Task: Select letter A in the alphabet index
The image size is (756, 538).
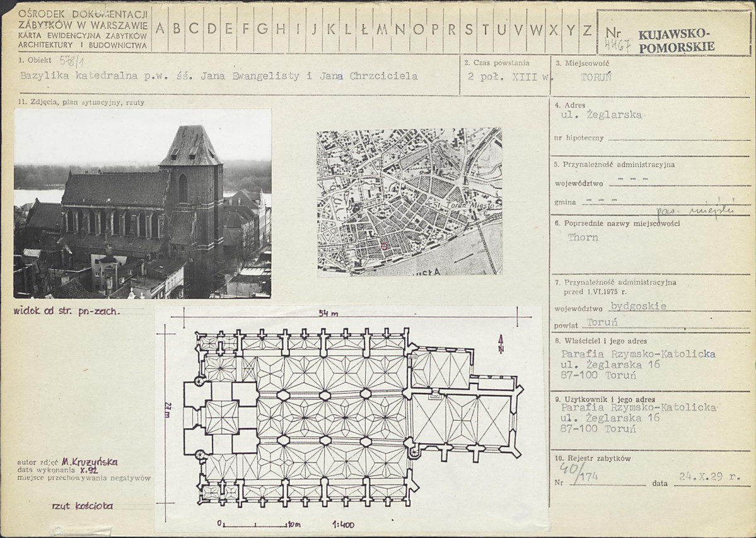Action: click(160, 29)
